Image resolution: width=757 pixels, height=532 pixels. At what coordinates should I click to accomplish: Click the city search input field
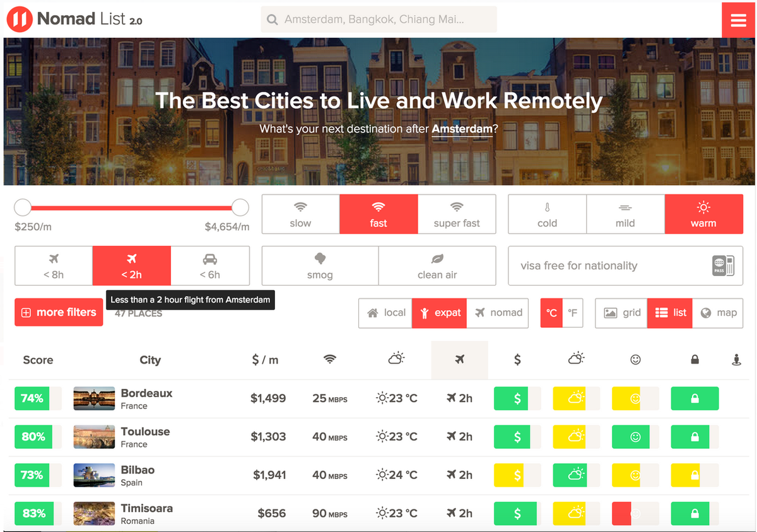coord(378,20)
